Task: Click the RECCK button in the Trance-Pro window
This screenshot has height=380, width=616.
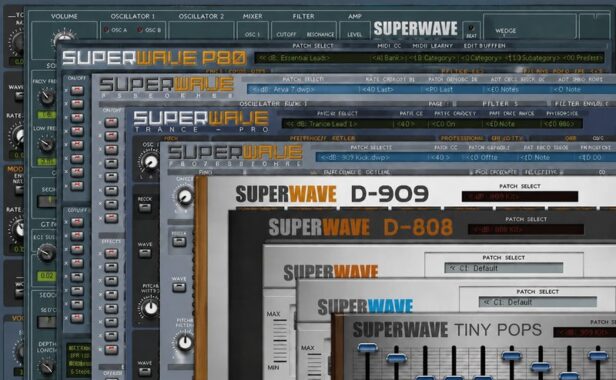Action: (145, 208)
